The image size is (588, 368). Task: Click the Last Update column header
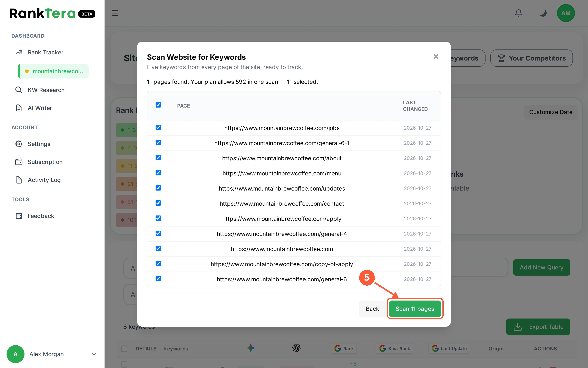pos(449,349)
